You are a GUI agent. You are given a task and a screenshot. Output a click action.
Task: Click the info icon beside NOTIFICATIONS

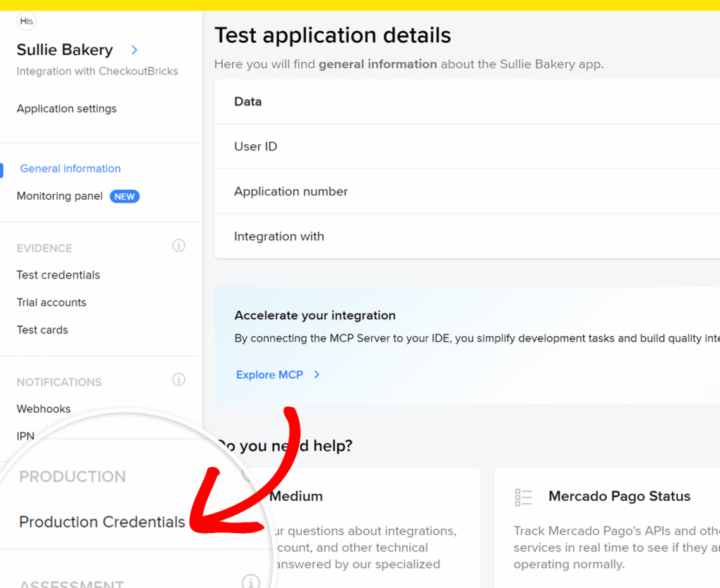(179, 379)
